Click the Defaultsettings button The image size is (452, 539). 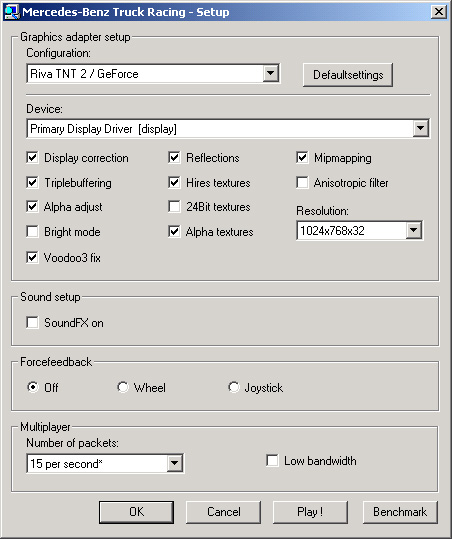pos(348,75)
